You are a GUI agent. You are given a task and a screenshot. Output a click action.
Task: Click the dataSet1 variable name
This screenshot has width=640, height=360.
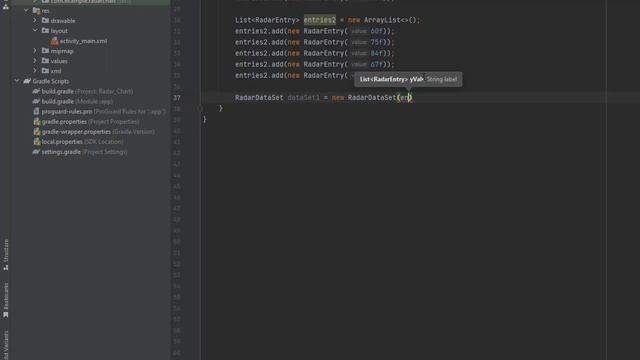click(303, 98)
